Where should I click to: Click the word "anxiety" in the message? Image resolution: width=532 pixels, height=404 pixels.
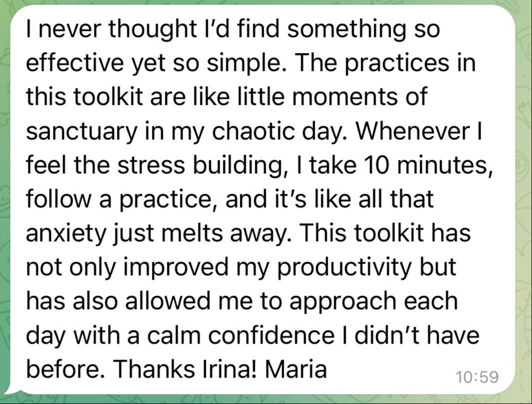click(66, 234)
